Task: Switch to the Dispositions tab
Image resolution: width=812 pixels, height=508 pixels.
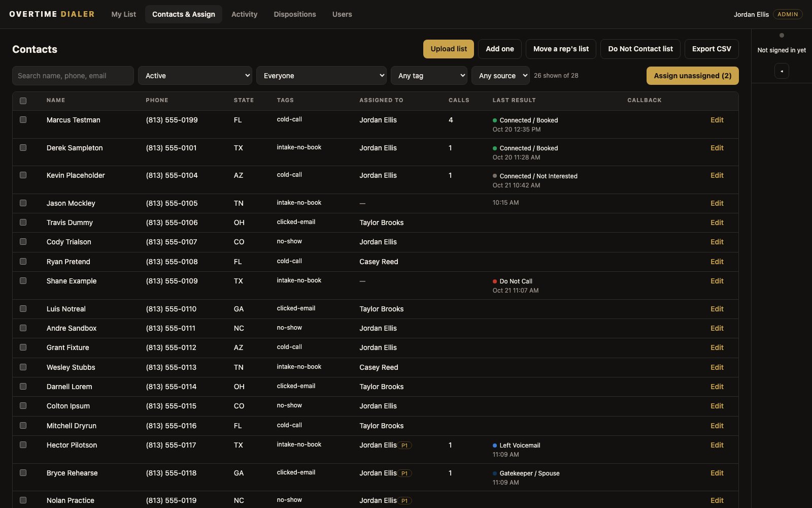Action: click(x=295, y=14)
